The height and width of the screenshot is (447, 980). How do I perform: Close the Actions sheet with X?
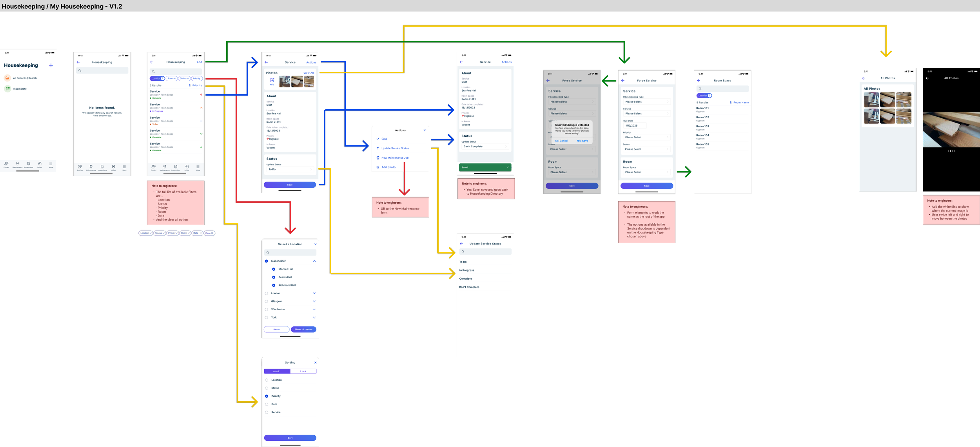point(424,130)
